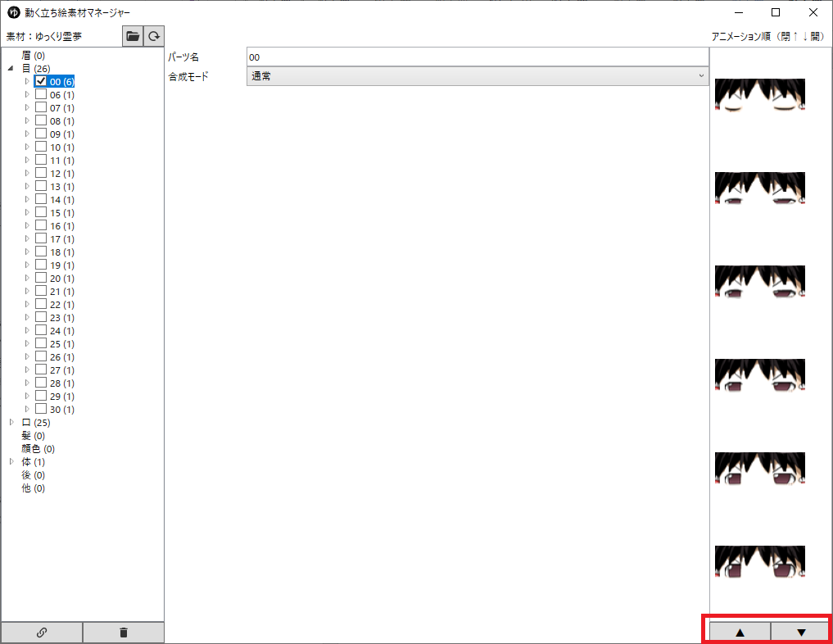
Task: Select the fifth eye animation thumbnail
Action: [x=759, y=469]
